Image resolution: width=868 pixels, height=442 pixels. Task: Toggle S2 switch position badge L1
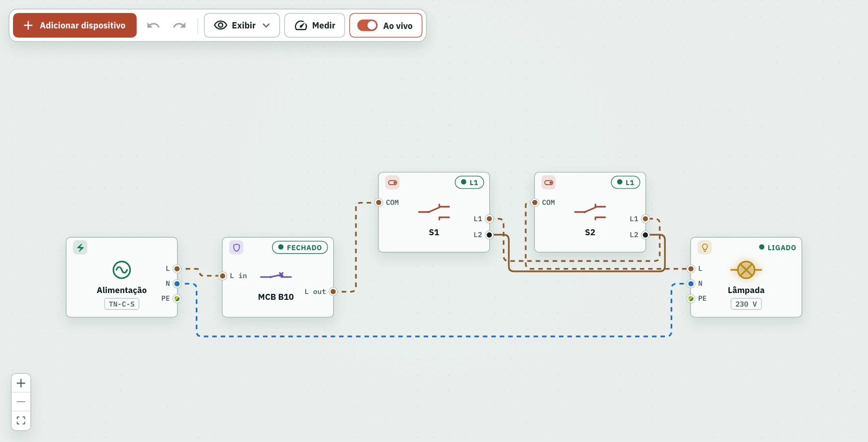click(625, 183)
